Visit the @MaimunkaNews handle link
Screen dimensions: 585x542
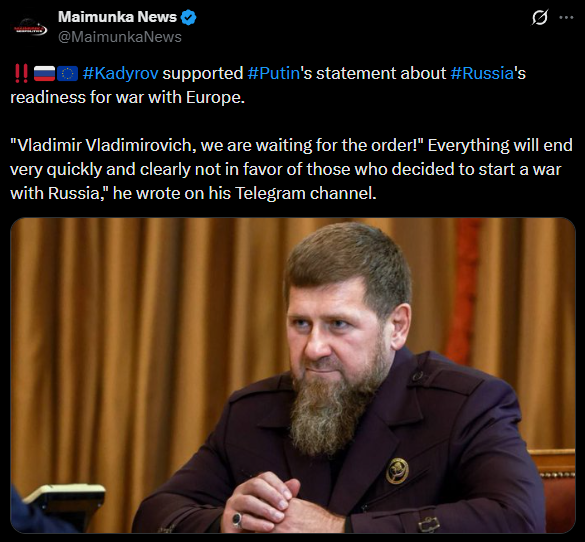pos(120,37)
